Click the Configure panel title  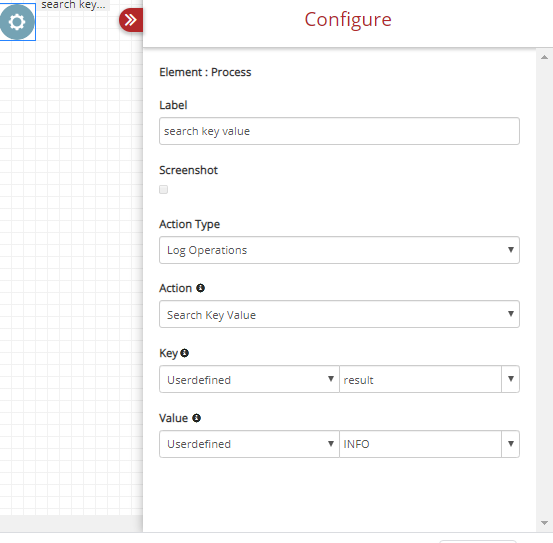348,20
